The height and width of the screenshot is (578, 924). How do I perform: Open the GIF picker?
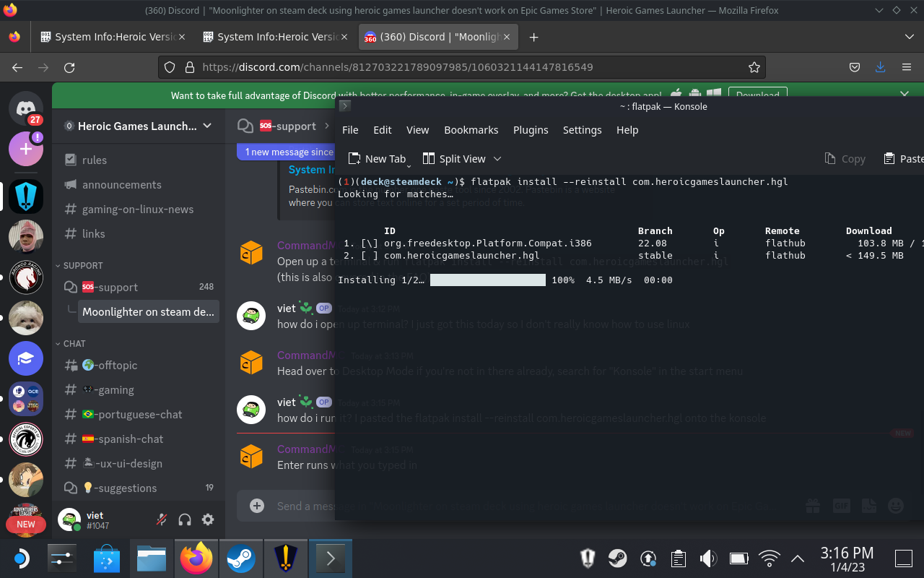[x=841, y=506]
